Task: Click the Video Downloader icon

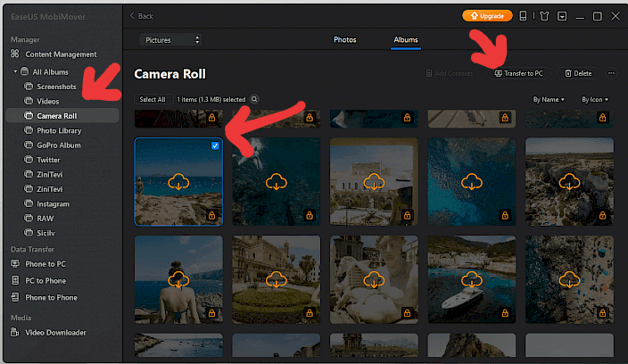Action: (15, 332)
